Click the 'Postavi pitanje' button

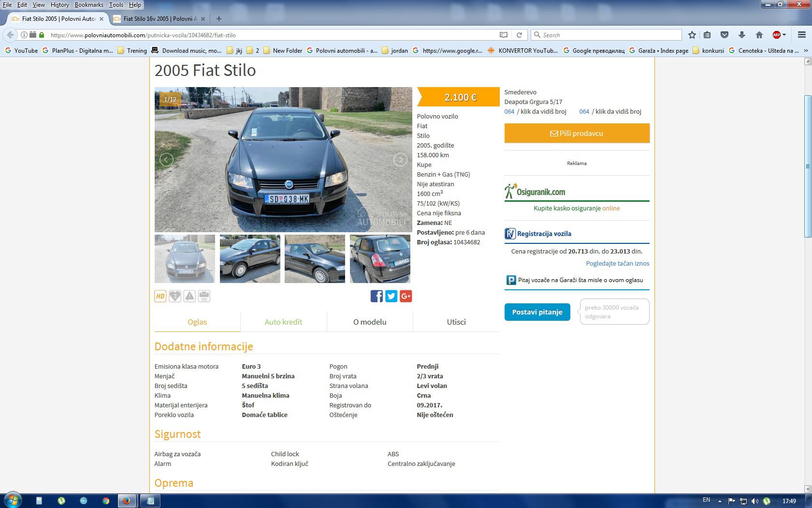pos(537,312)
